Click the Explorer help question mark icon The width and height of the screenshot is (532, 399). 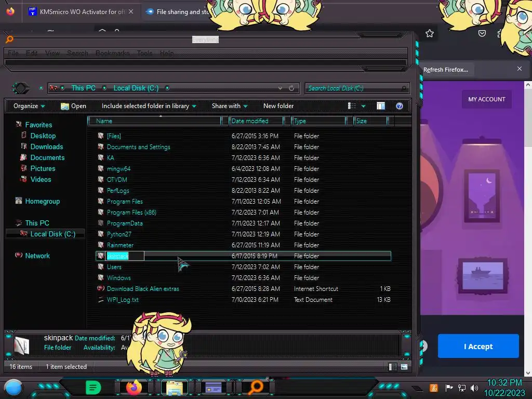click(x=400, y=106)
